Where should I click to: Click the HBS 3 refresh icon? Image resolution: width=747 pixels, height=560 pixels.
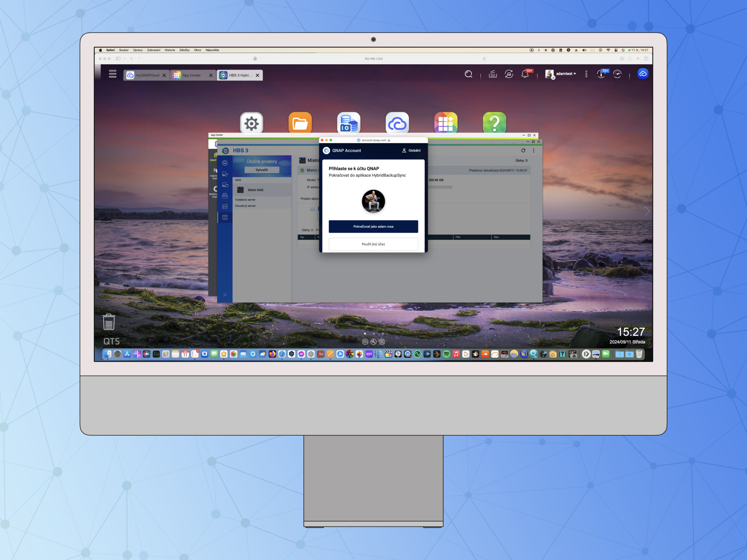[523, 150]
